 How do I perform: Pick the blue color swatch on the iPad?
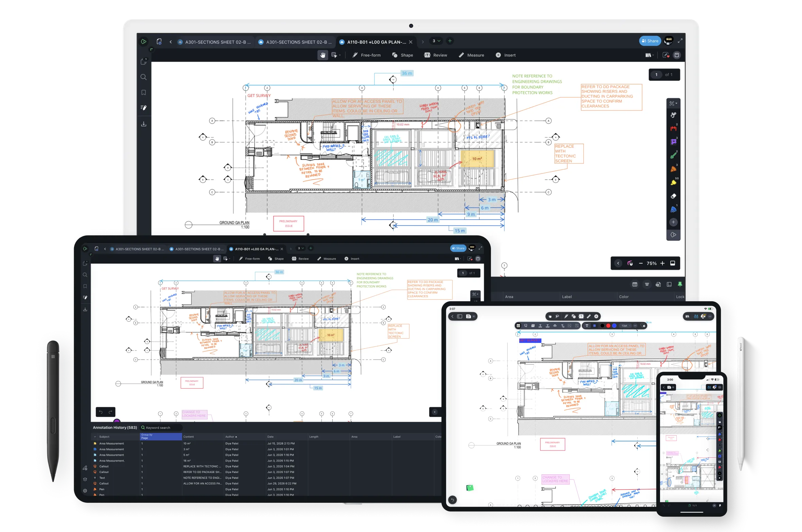coord(614,326)
